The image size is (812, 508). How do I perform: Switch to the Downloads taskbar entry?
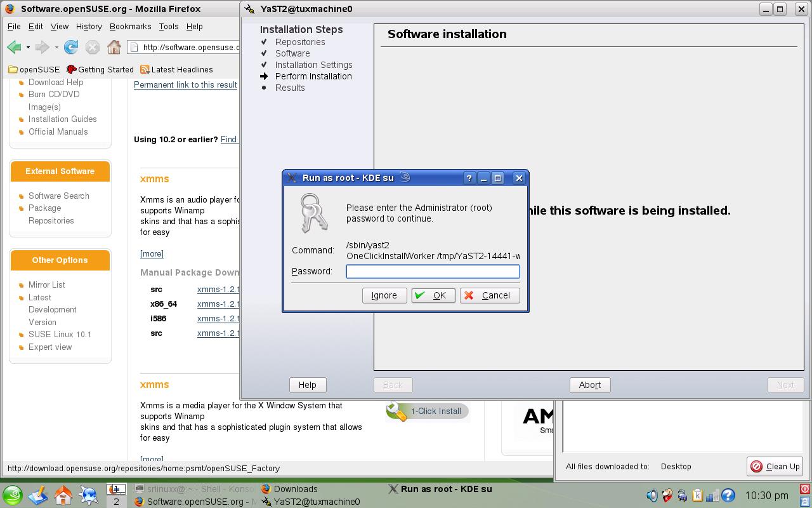click(x=289, y=489)
